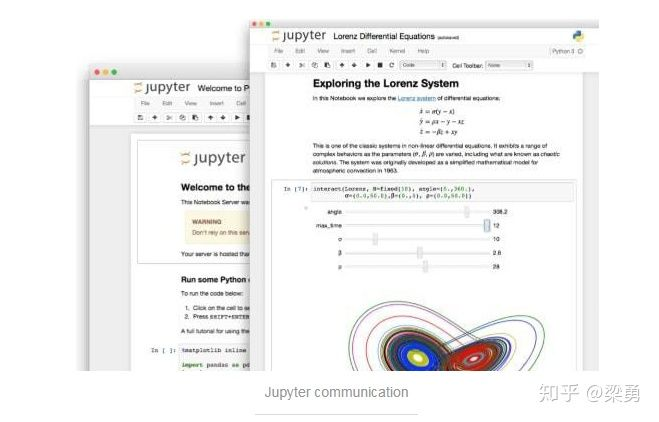Click max_time slider handle
Screen dimensions: 659x422
487,226
